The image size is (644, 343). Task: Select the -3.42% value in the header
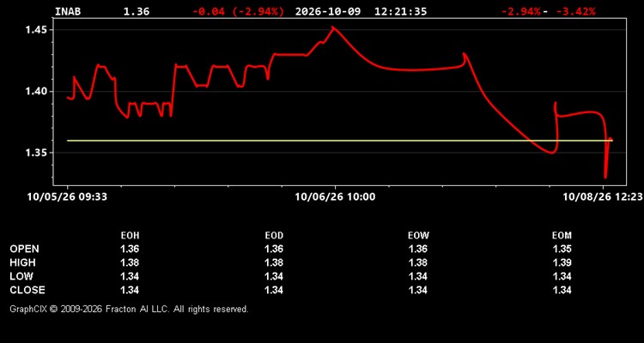575,11
